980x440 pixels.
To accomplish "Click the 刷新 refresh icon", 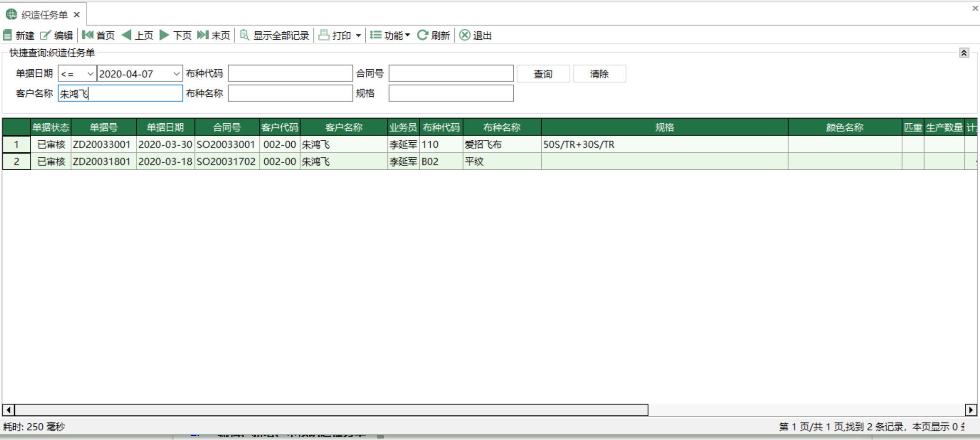I will click(422, 35).
